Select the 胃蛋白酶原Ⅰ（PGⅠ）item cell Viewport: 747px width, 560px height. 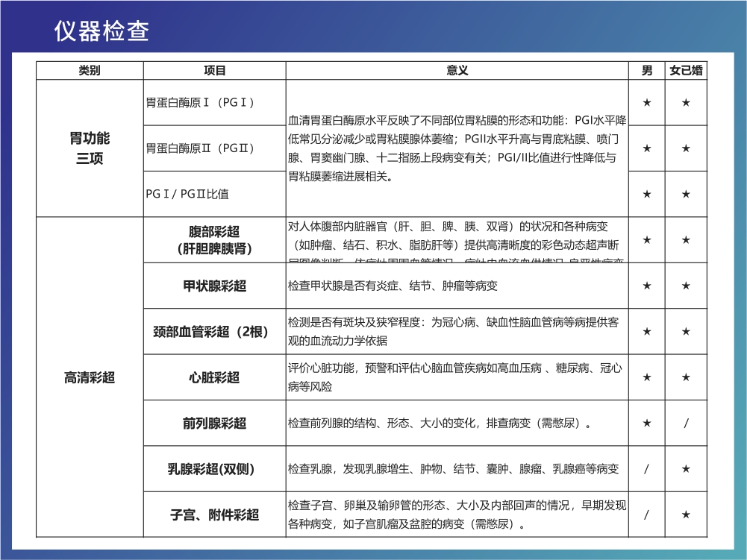click(214, 102)
